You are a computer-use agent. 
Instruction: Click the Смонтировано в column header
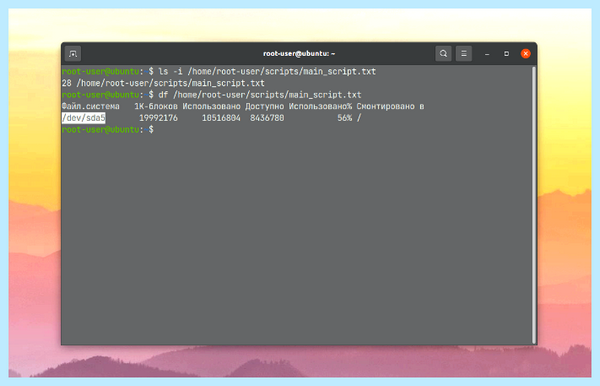point(390,106)
